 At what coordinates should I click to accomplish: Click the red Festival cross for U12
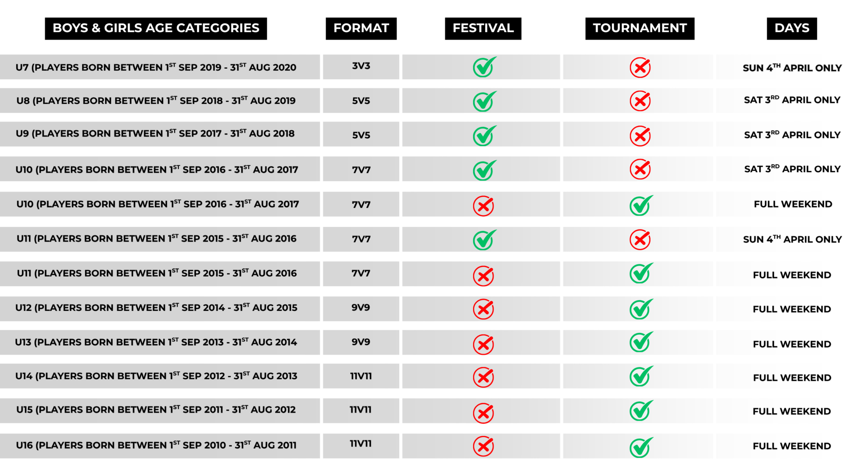(483, 309)
